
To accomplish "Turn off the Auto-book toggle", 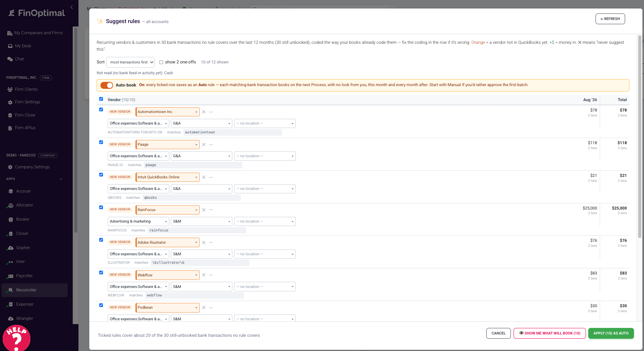I will (107, 85).
